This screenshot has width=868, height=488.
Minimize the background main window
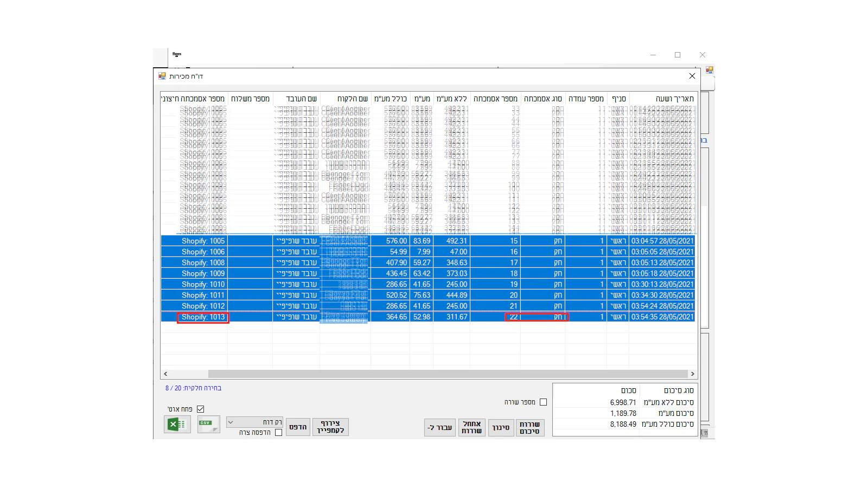653,55
